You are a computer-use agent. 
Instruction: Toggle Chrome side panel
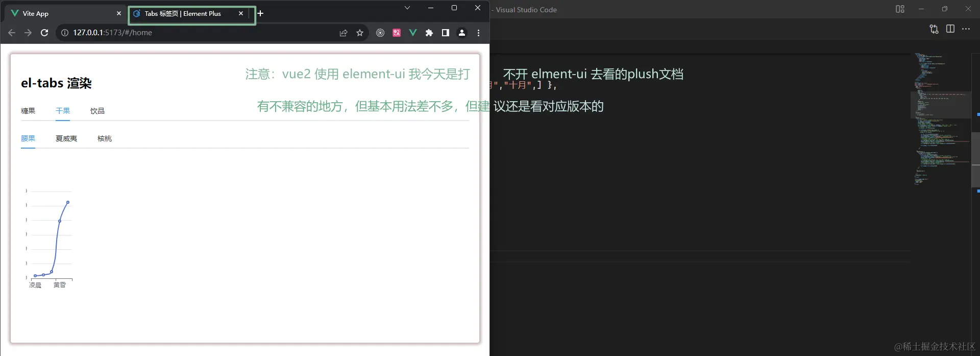point(446,33)
